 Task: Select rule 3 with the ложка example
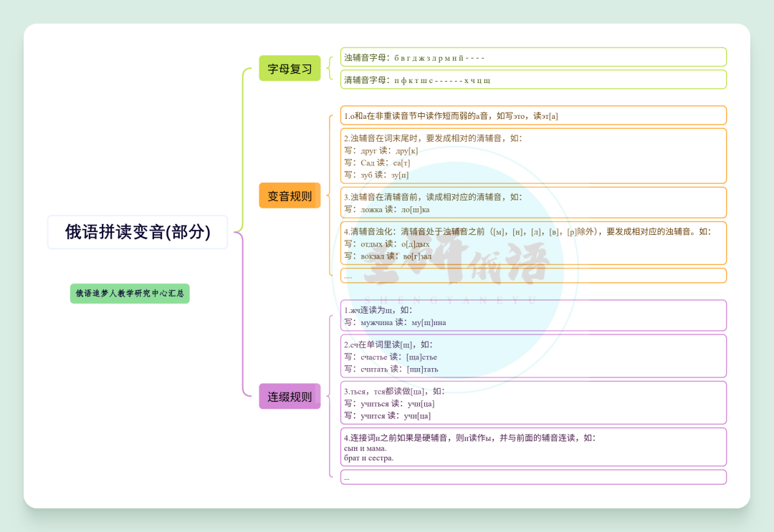click(x=533, y=203)
